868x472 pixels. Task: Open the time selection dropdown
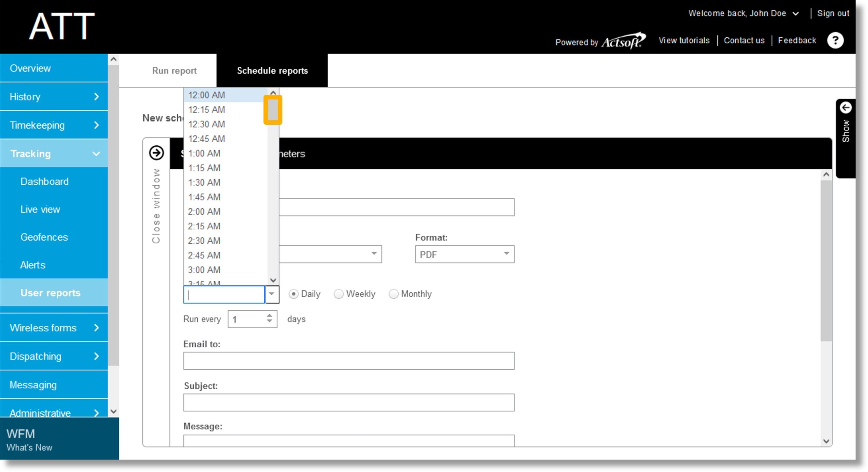coord(271,294)
